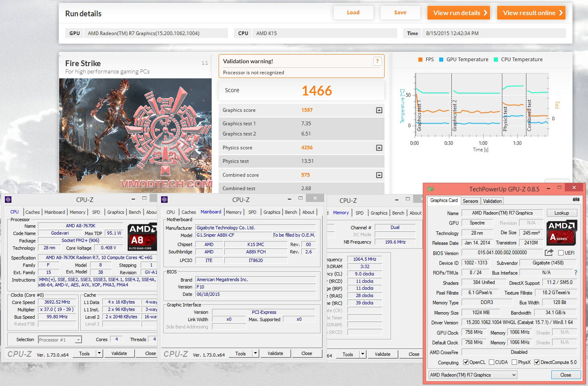The width and height of the screenshot is (588, 386).
Task: Click the app icon of the CPU-Z processor window
Action: tap(8, 200)
